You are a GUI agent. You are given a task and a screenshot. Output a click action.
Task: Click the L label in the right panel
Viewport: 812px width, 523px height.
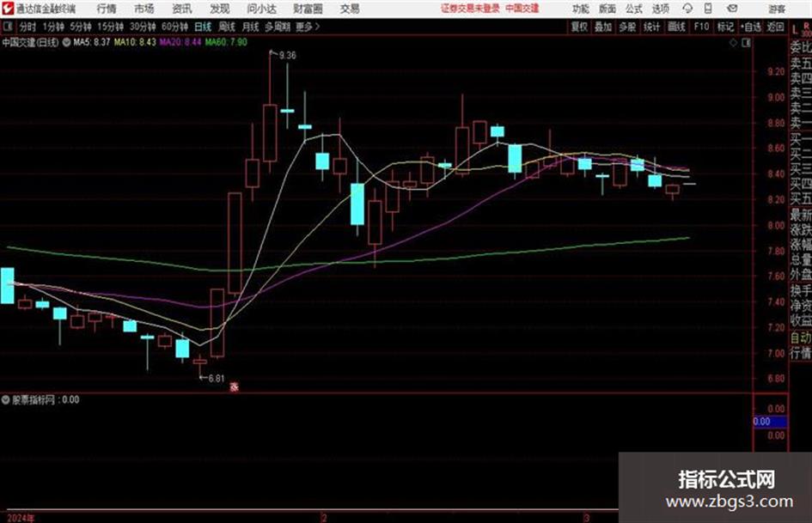[x=795, y=30]
